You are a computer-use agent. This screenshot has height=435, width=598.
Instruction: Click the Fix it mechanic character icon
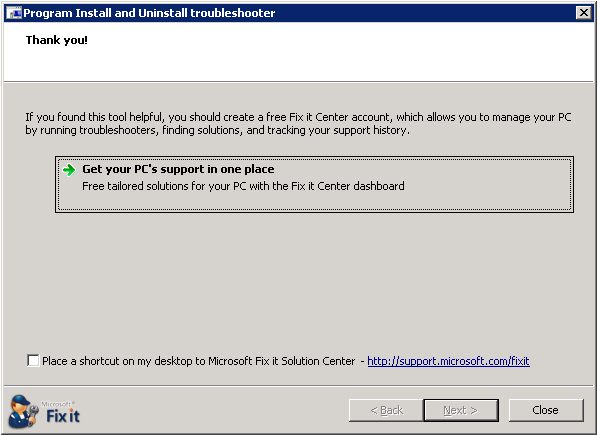pyautogui.click(x=24, y=411)
